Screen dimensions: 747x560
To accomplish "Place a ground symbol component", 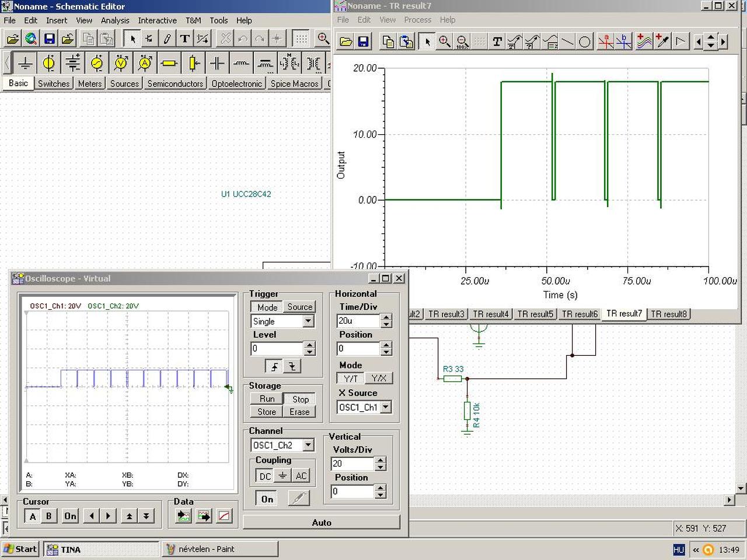I will click(x=25, y=63).
